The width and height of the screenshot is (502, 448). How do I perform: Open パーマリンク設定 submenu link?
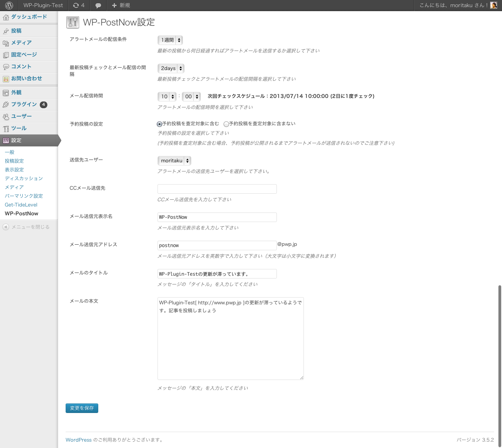[x=24, y=196]
